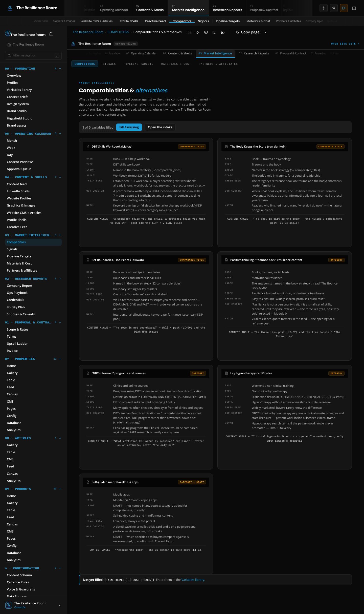364x614 pixels.
Task: Open the comment bubble icon in page toolbar
Action: click(223, 32)
